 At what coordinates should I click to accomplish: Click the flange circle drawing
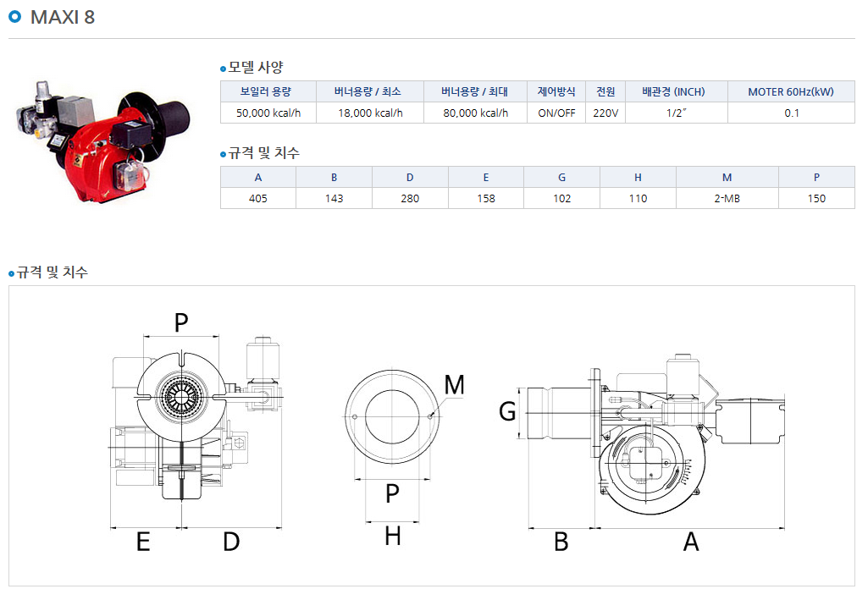click(x=392, y=417)
